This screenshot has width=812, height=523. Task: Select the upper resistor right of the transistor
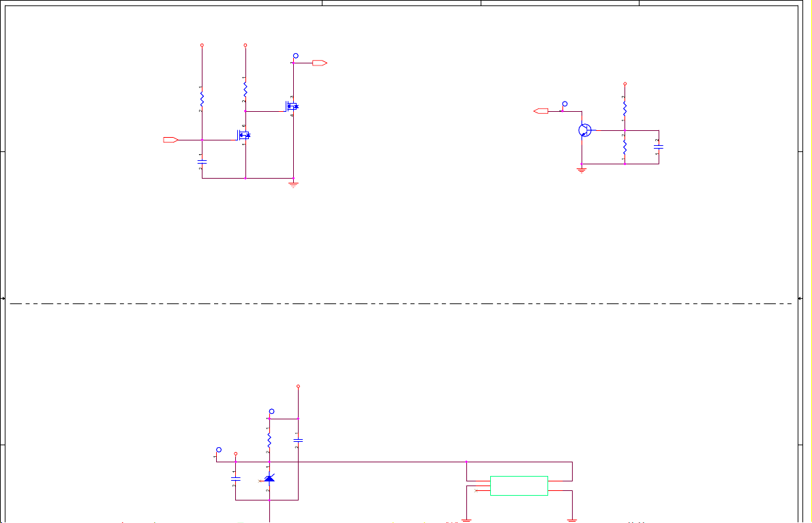(625, 108)
